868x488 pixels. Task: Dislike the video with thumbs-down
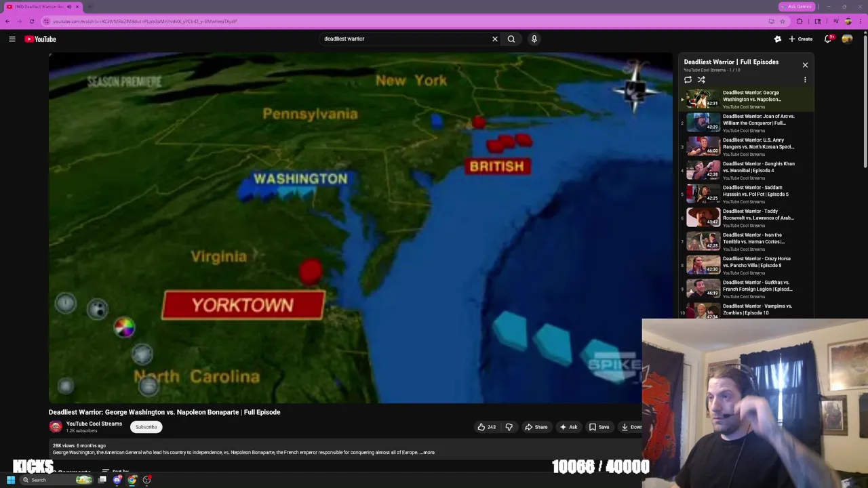coord(509,427)
